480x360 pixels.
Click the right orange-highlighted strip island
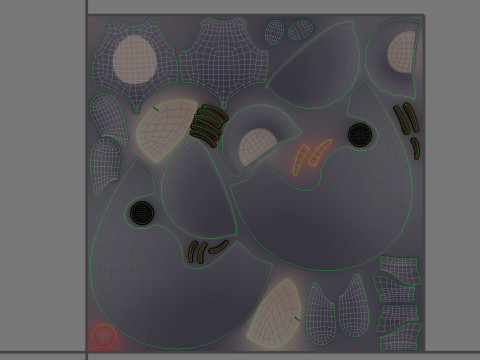(x=320, y=153)
